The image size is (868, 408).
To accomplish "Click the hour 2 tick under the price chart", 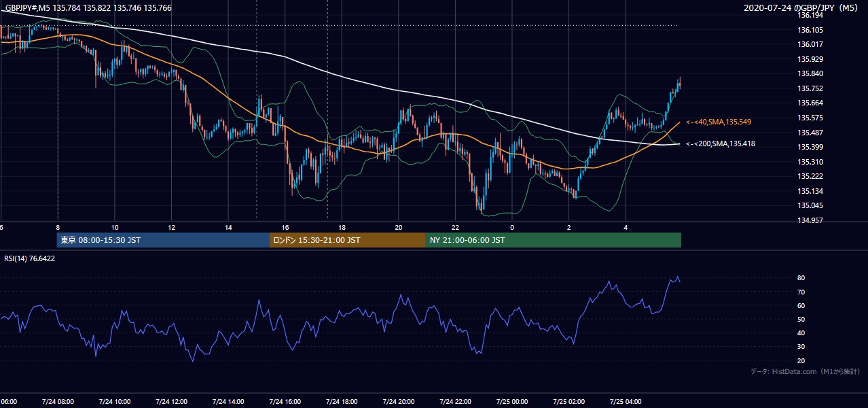I will tap(568, 228).
